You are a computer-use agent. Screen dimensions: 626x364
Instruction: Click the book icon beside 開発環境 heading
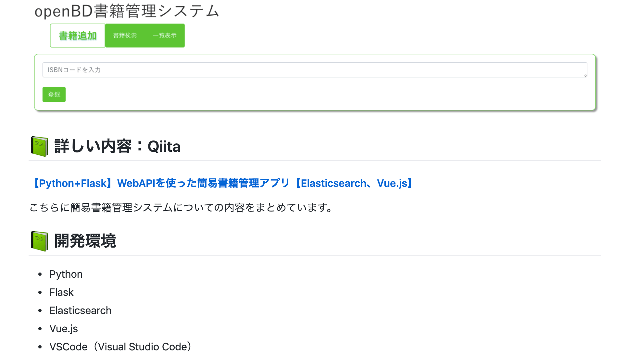[x=39, y=241]
